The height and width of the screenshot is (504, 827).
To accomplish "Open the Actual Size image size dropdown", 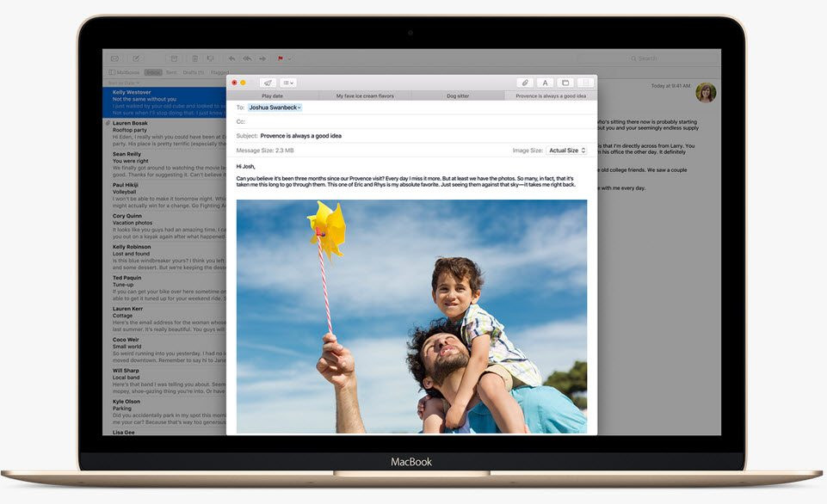I will click(568, 150).
